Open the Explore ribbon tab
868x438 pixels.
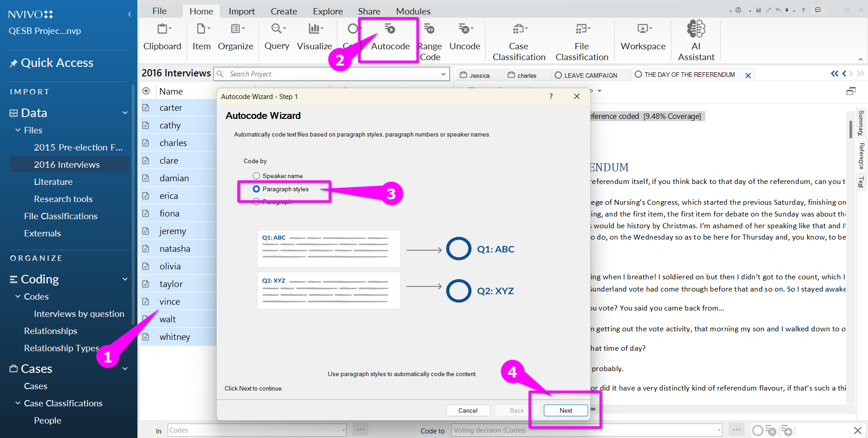tap(327, 11)
